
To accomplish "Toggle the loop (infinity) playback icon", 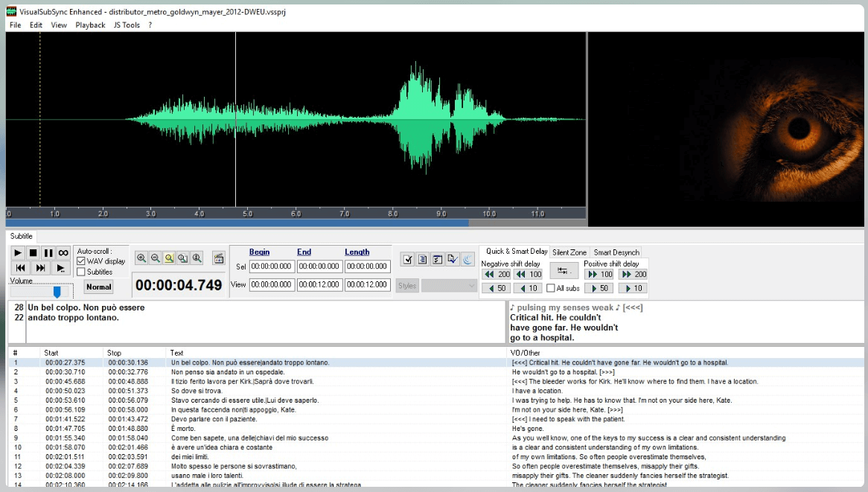I will coord(63,253).
